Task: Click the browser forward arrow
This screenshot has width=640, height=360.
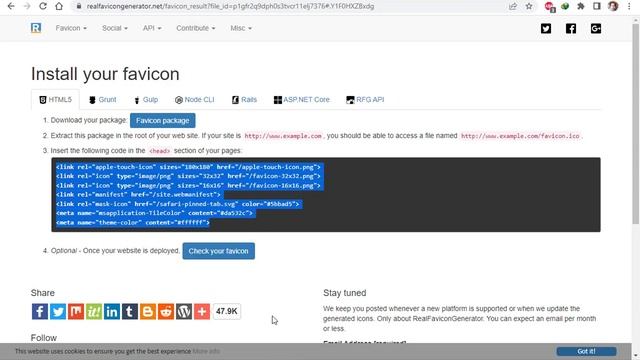Action: click(x=27, y=6)
